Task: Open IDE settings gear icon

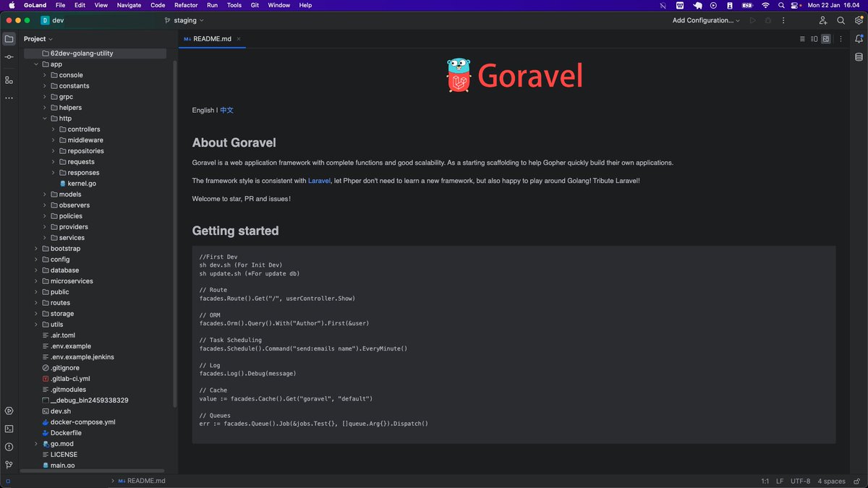Action: [858, 20]
